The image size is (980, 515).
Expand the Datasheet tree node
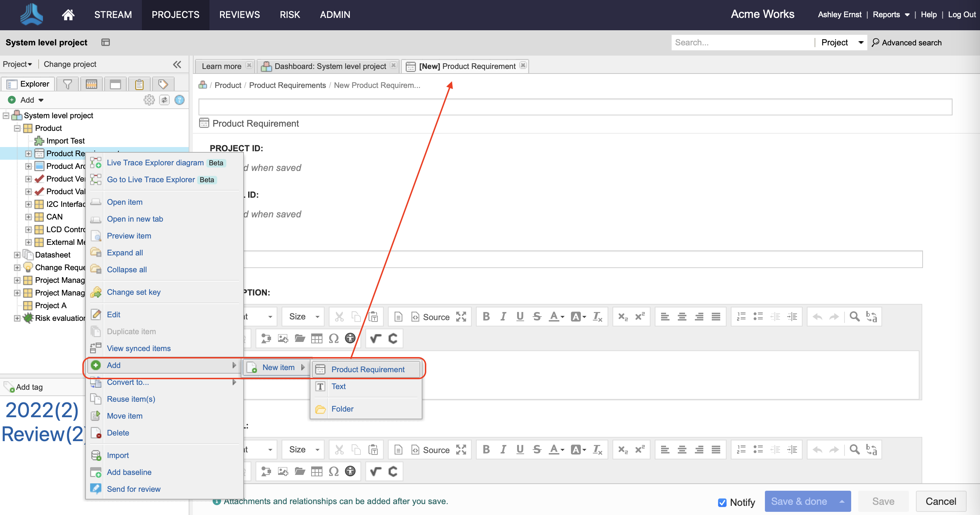pos(17,255)
